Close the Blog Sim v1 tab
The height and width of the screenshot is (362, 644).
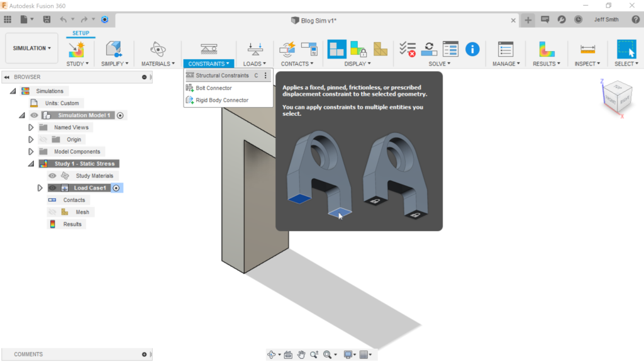[x=513, y=20]
